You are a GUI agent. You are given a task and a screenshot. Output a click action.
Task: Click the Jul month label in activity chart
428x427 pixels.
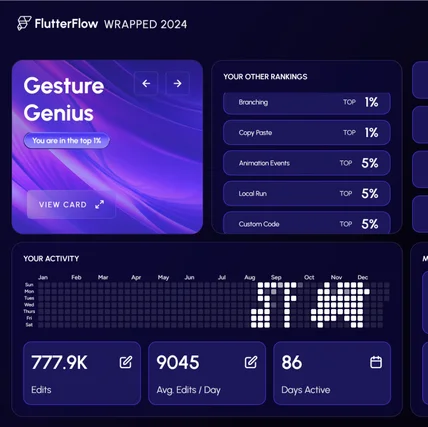coord(222,277)
